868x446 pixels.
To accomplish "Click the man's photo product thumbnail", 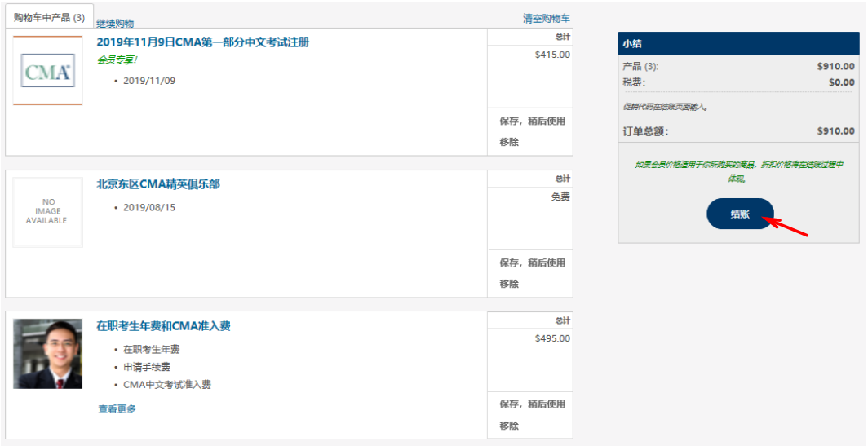I will click(48, 354).
